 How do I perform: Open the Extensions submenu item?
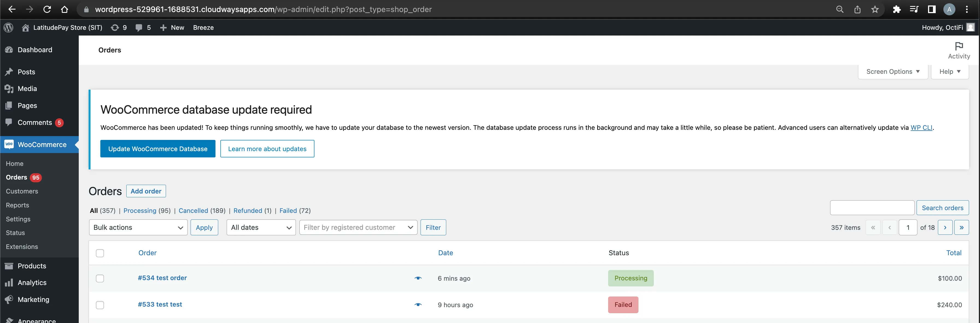[22, 247]
